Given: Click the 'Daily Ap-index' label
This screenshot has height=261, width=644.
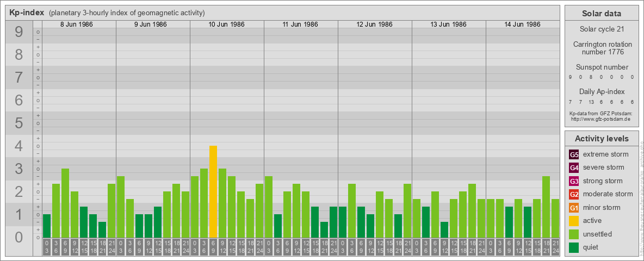Looking at the screenshot, I should point(602,91).
